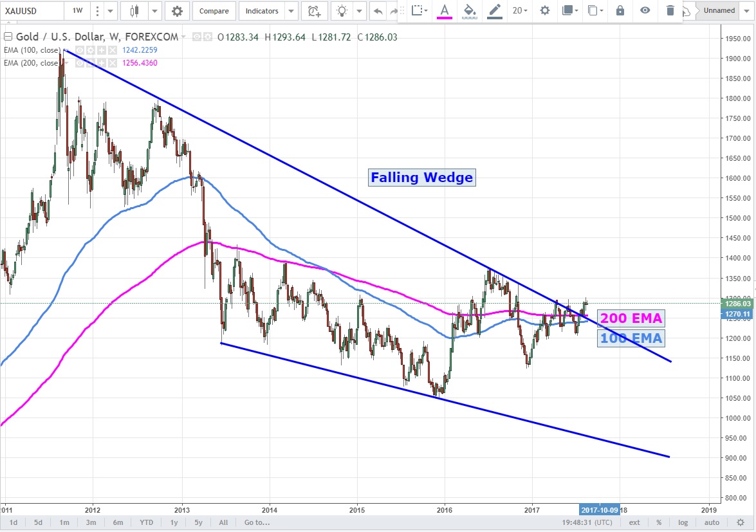Screen dimensions: 756x532
Task: Open the Indicators dropdown arrow
Action: (291, 11)
